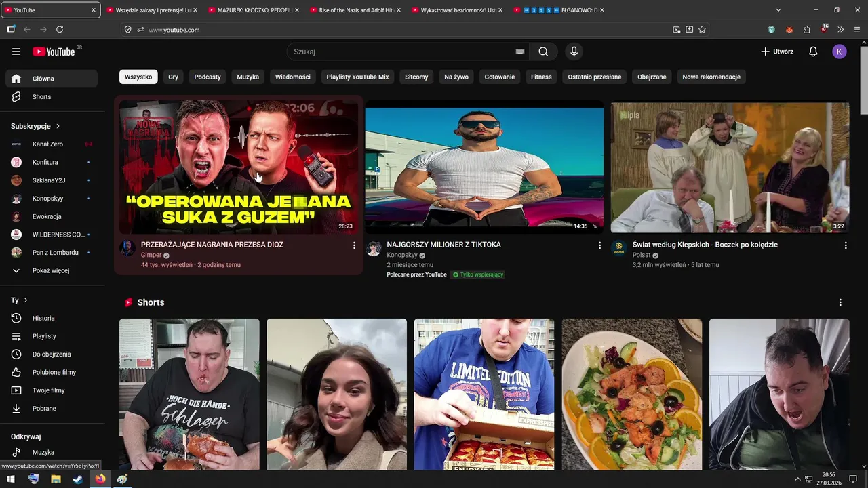This screenshot has width=868, height=488.
Task: Click Polsat channel avatar
Action: (618, 248)
